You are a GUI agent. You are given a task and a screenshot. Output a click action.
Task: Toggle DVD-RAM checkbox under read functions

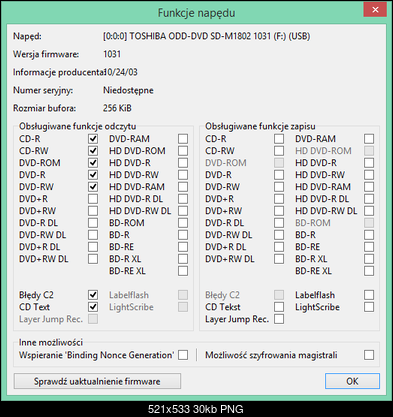(183, 139)
